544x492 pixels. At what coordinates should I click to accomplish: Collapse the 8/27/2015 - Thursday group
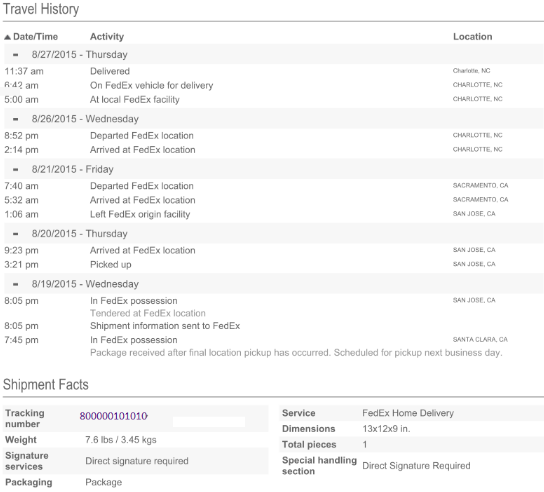point(16,55)
